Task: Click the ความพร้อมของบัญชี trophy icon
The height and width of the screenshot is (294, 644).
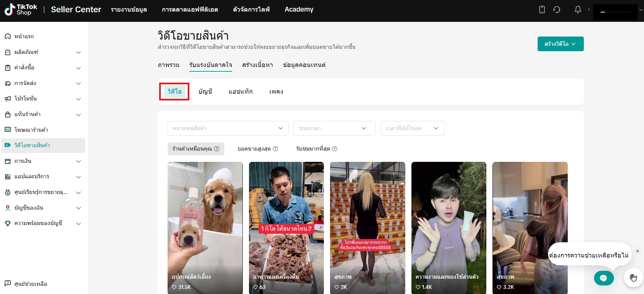Action: [x=8, y=223]
